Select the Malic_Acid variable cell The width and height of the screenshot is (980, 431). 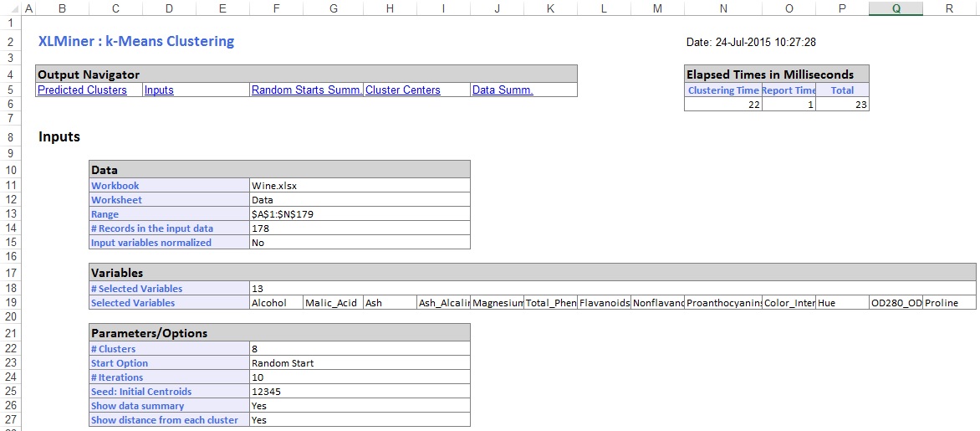pyautogui.click(x=332, y=303)
